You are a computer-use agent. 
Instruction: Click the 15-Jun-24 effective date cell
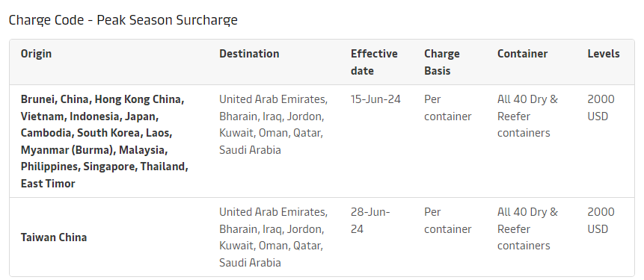click(375, 99)
